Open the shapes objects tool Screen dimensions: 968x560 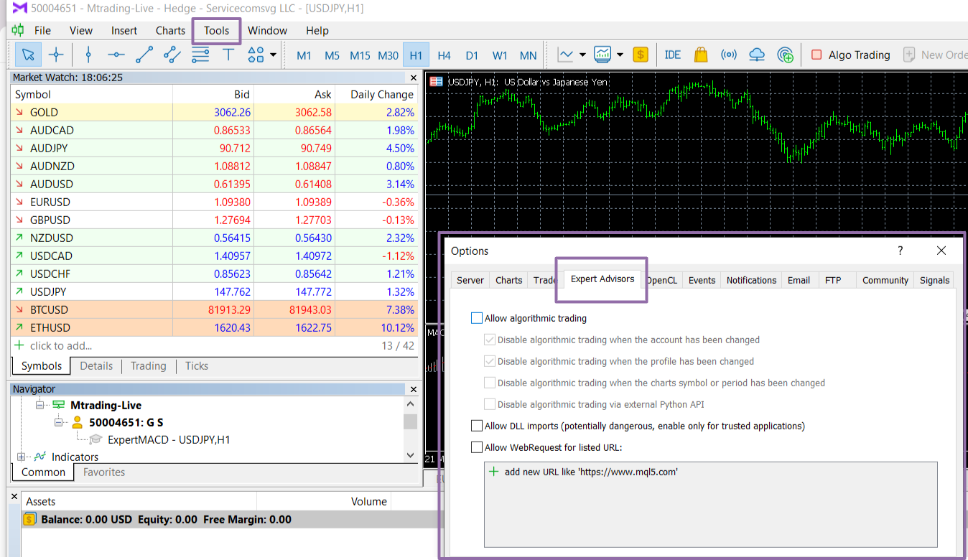click(255, 55)
